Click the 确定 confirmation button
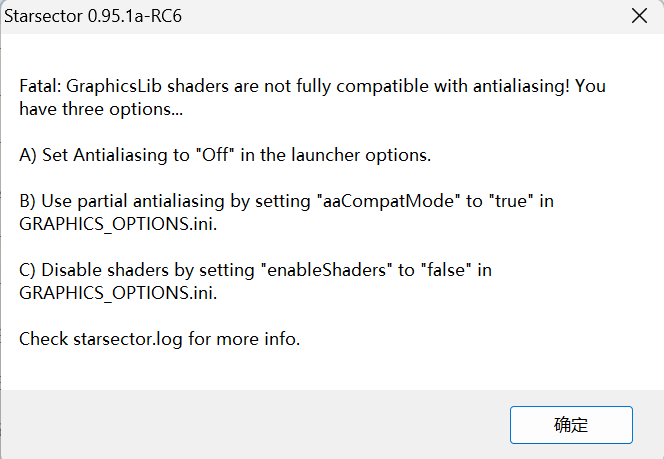This screenshot has height=459, width=664. pos(571,425)
